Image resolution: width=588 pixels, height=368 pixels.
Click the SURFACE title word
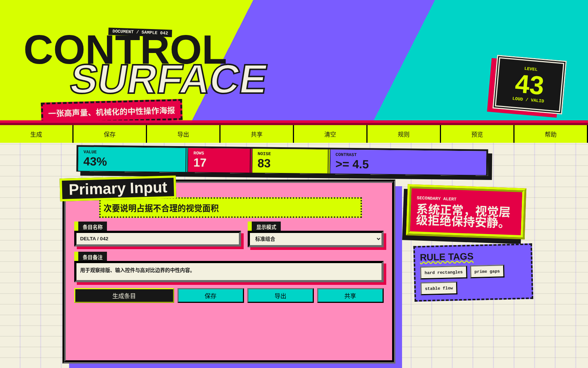(169, 79)
